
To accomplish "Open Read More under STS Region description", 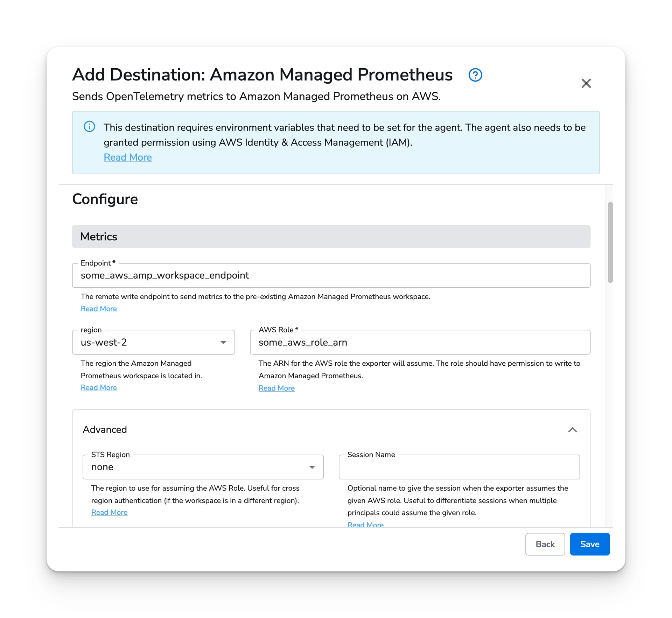I will tap(109, 513).
